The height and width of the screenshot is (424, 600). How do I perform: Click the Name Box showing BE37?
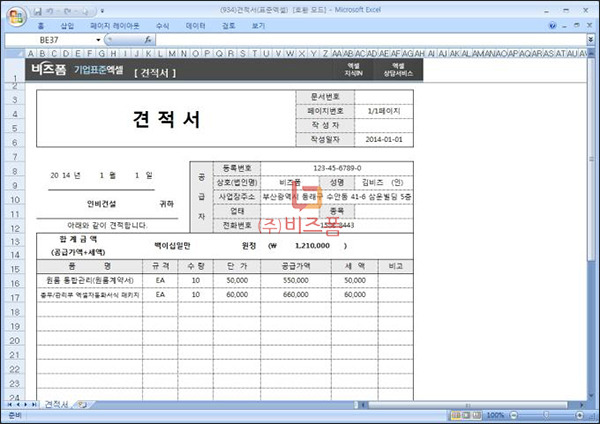point(50,40)
